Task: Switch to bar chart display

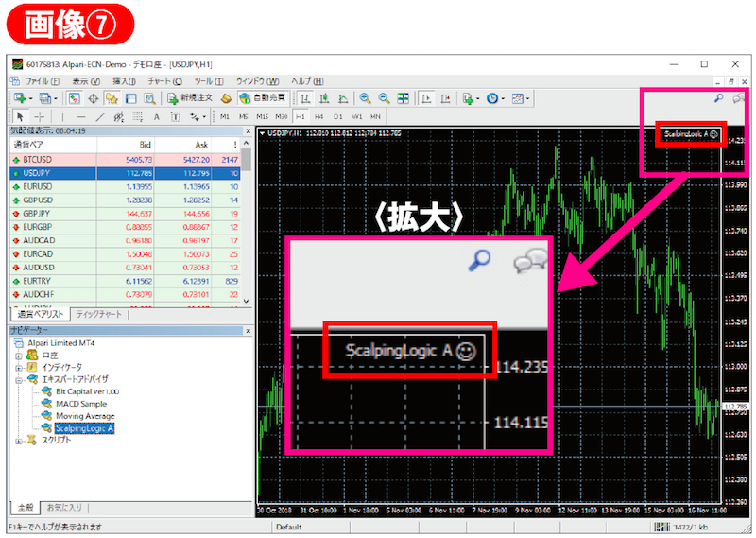Action: 305,98
